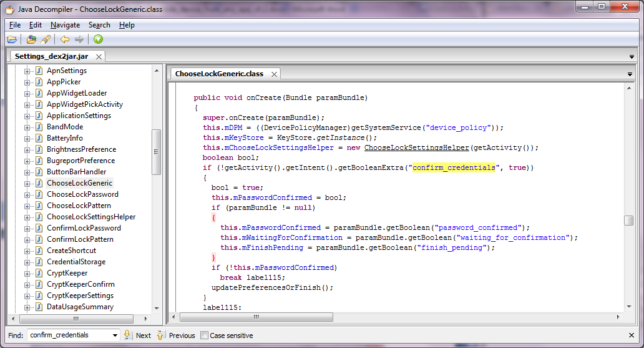
Task: Close the Settings_dex2jar.jar tab
Action: click(99, 57)
